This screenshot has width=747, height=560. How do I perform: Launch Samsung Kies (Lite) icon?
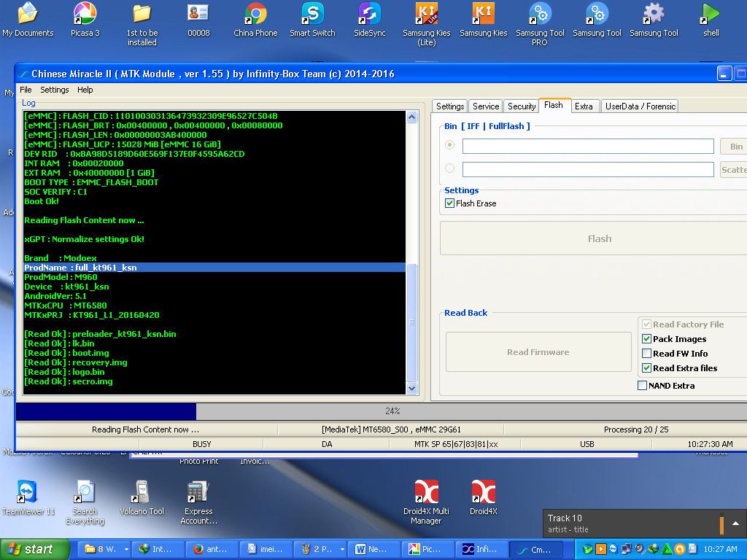point(426,14)
